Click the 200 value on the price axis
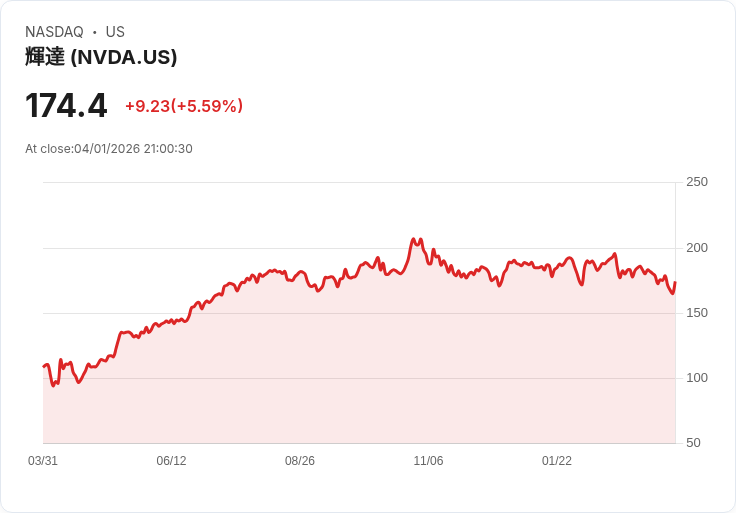Viewport: 736px width, 513px height. [x=697, y=248]
